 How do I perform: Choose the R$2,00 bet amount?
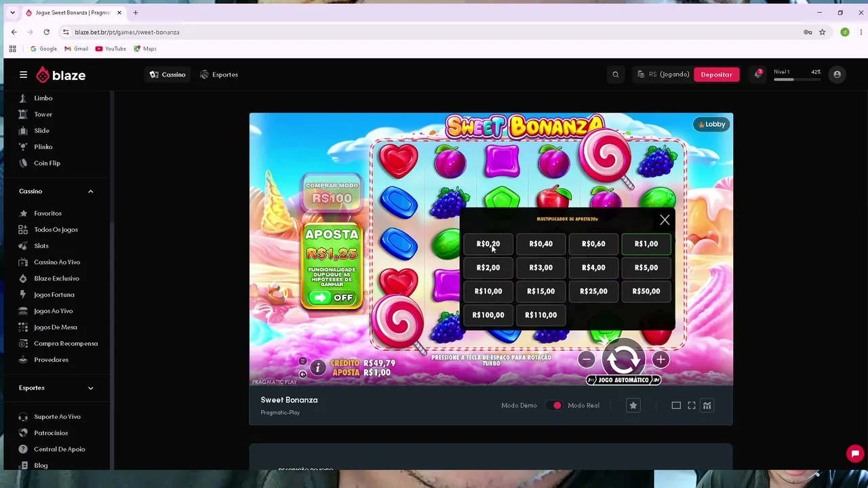[x=488, y=268]
